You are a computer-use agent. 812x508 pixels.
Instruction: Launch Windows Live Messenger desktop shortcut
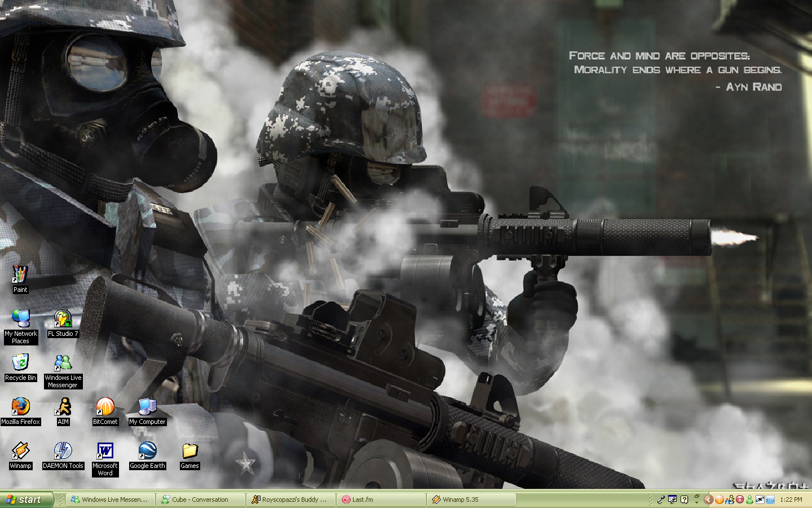tap(63, 371)
